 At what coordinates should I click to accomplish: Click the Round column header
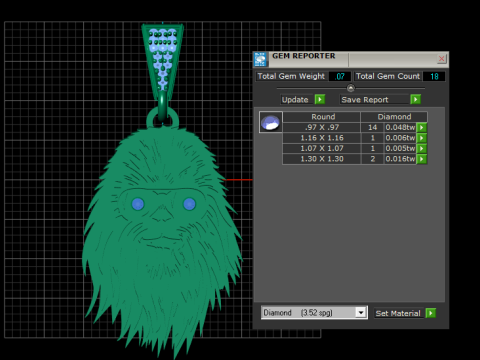pos(323,117)
